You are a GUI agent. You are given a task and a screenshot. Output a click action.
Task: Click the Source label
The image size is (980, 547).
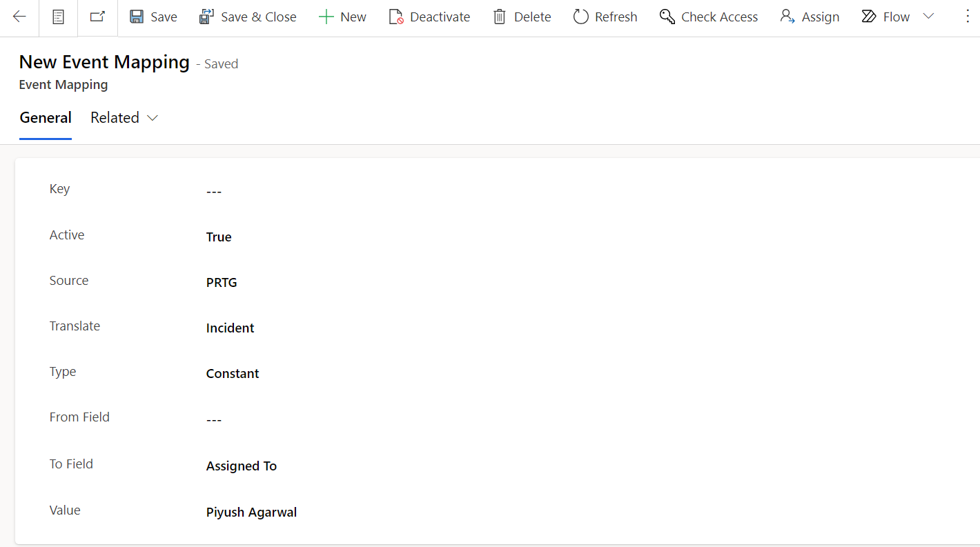point(69,281)
